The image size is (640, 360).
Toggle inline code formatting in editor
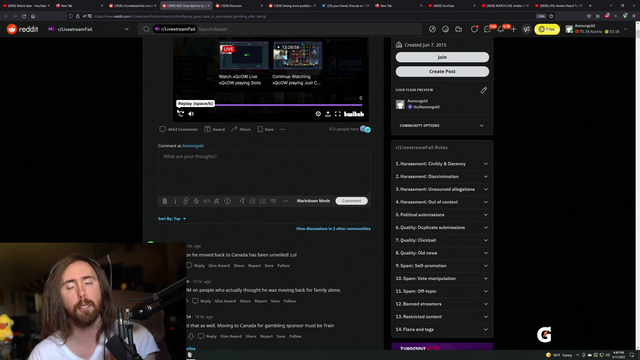click(207, 201)
